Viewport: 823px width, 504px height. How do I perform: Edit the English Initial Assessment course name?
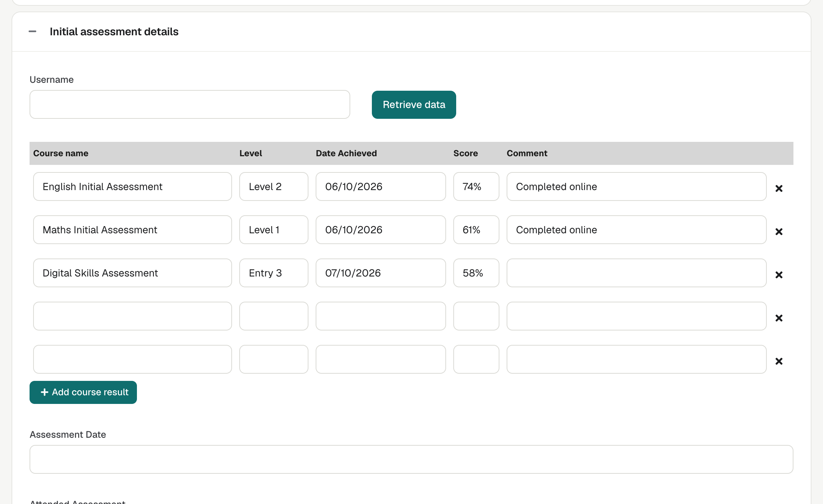pos(133,186)
